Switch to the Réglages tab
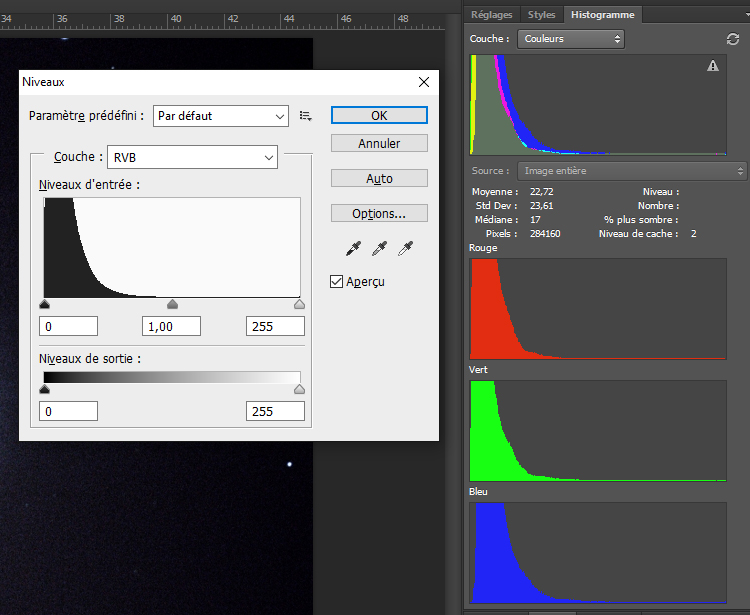 tap(491, 15)
